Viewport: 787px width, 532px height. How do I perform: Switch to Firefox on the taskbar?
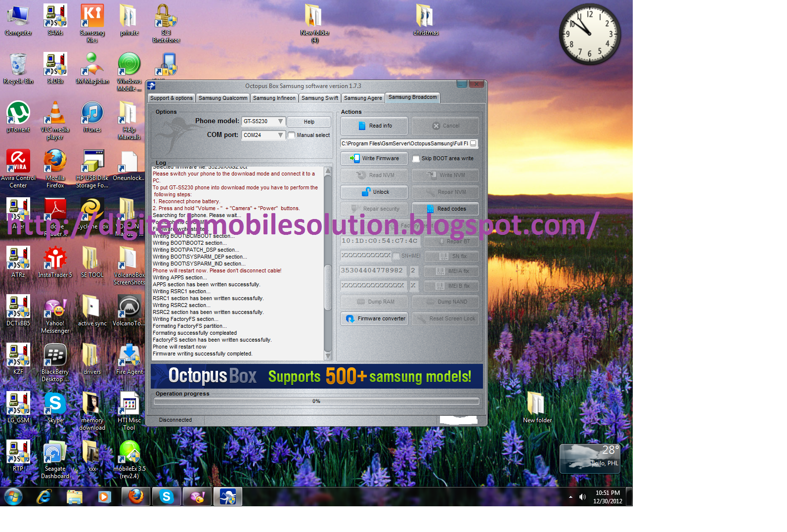point(136,496)
